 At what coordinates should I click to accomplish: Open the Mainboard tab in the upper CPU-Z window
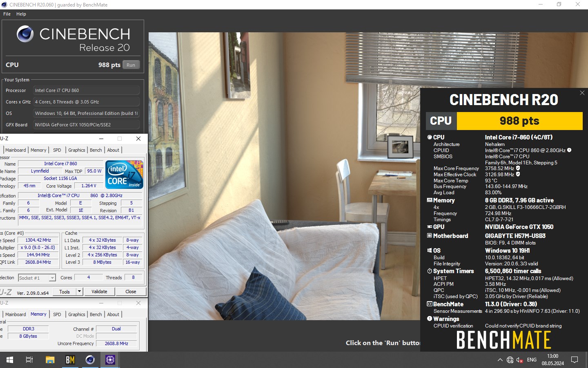16,150
